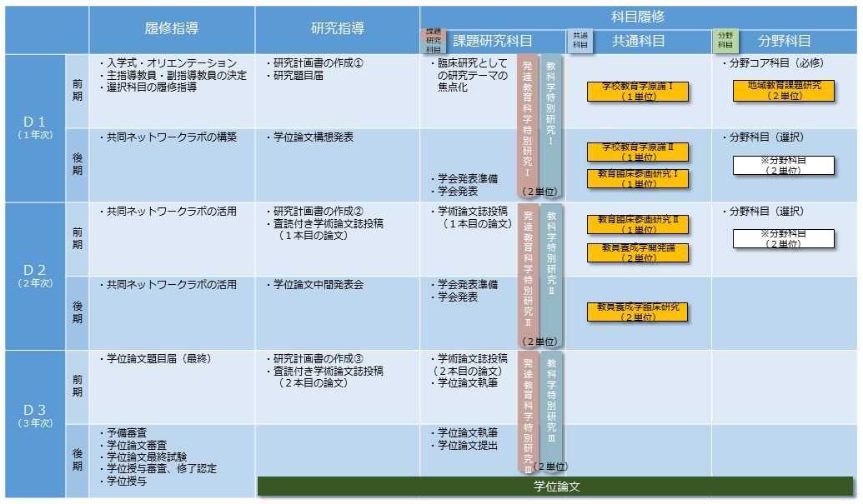This screenshot has height=504, width=863.
Task: Click the 前期 cell in the D2 row
Action: (77, 239)
